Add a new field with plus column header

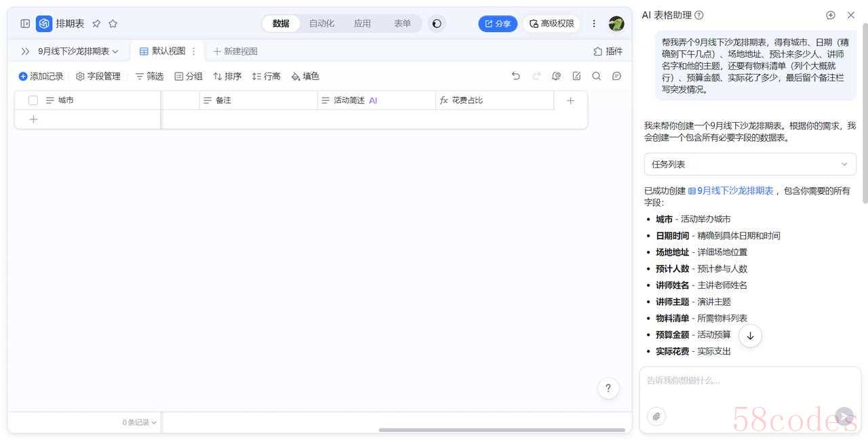coord(570,100)
